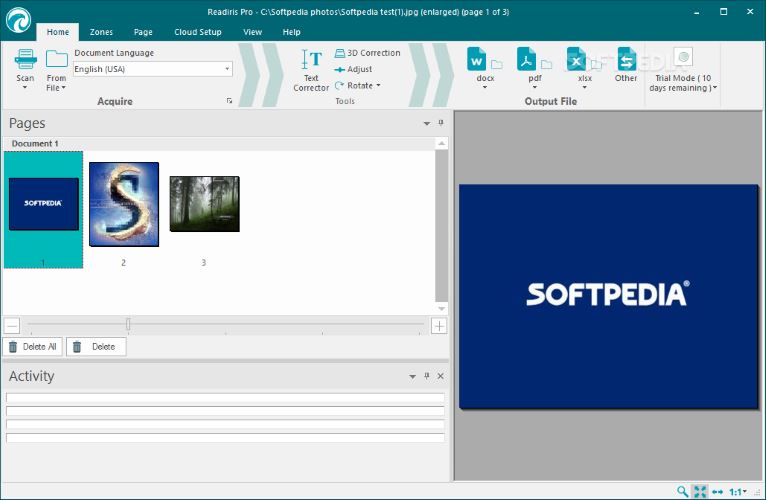Close the Activity panel
The height and width of the screenshot is (500, 766).
441,376
